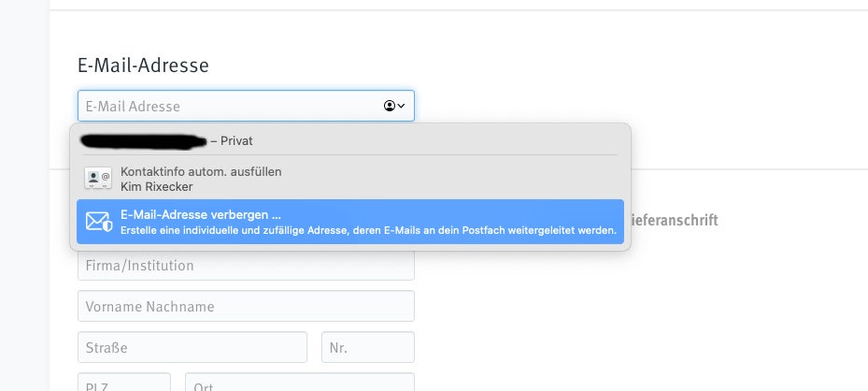
Task: Click the blacked-out email address text
Action: click(x=143, y=140)
